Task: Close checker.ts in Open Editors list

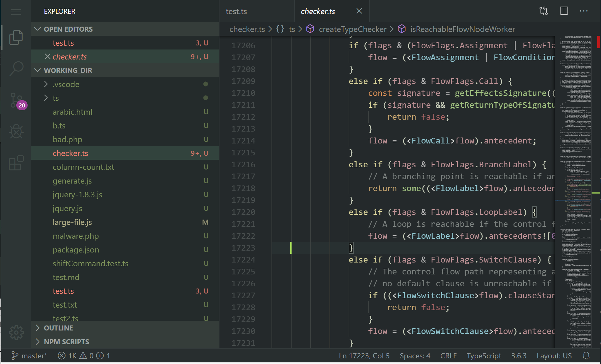Action: pyautogui.click(x=48, y=56)
